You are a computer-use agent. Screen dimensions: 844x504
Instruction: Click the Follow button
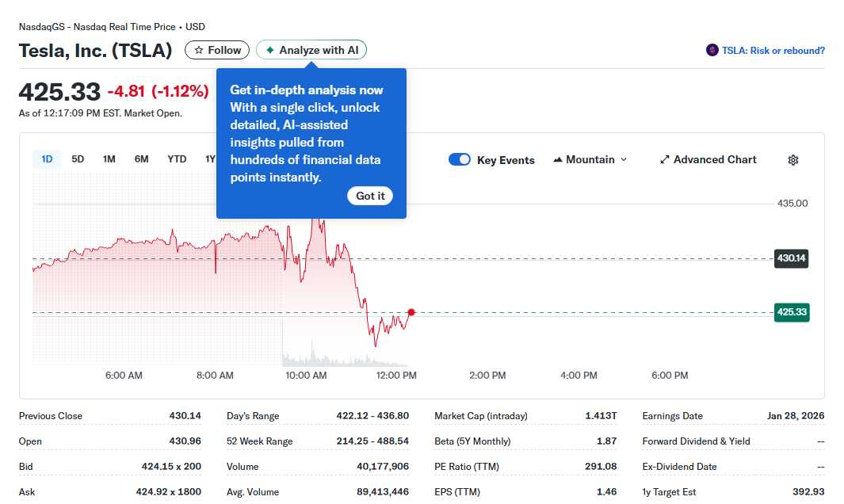[216, 49]
